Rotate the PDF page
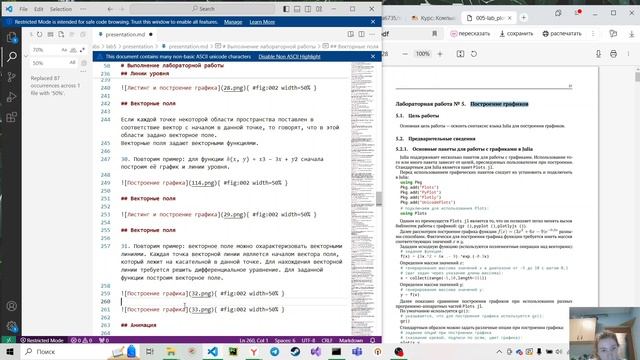The height and width of the screenshot is (360, 640). (x=474, y=54)
